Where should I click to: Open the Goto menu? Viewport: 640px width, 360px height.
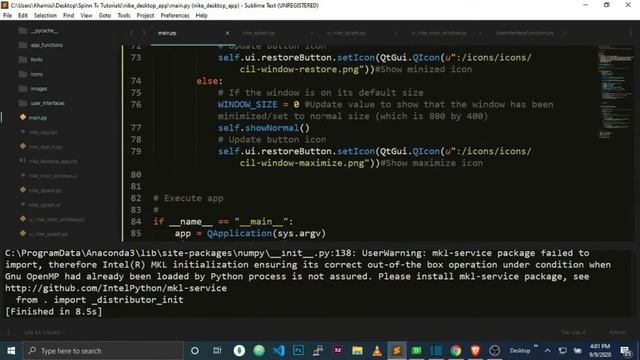click(x=104, y=16)
